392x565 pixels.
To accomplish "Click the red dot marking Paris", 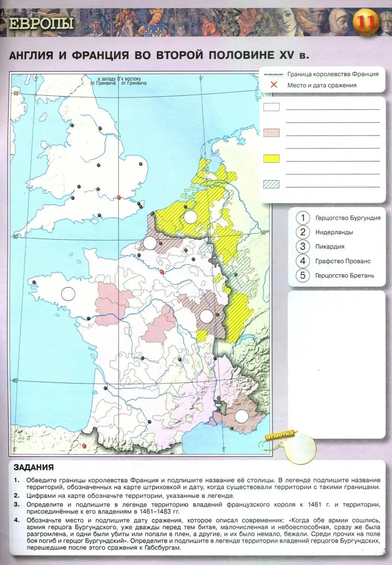I will pos(162,272).
